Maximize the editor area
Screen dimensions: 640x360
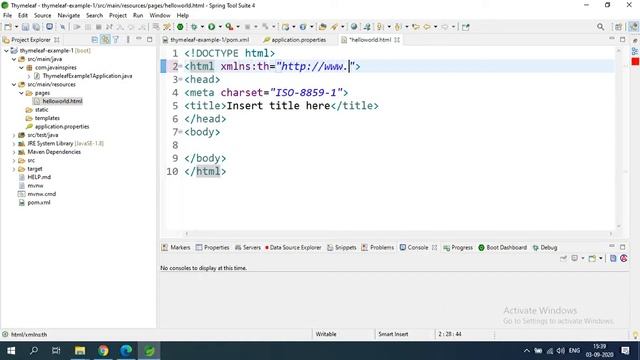[622, 39]
